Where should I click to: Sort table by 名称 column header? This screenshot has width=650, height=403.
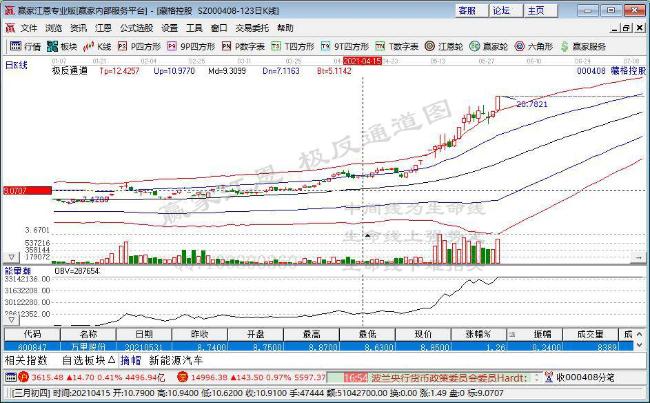(88, 334)
